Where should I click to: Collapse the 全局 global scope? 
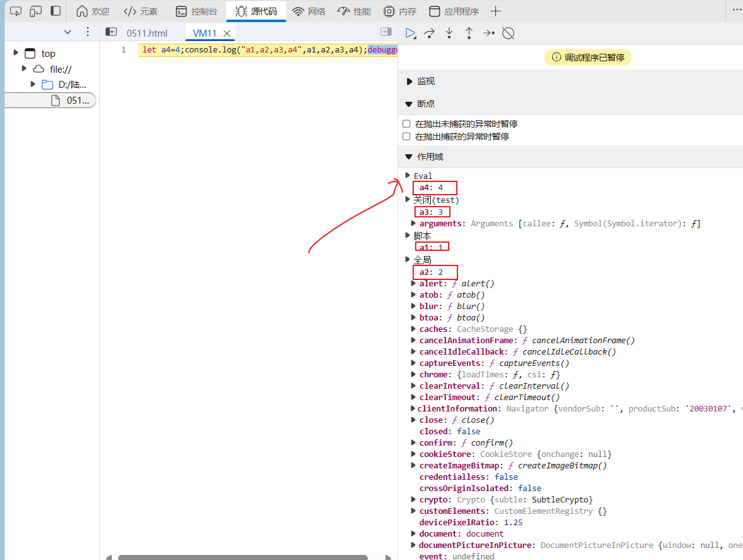coord(408,259)
